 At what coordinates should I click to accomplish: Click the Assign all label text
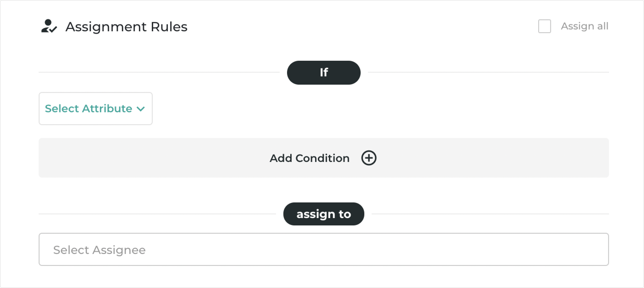pyautogui.click(x=584, y=26)
